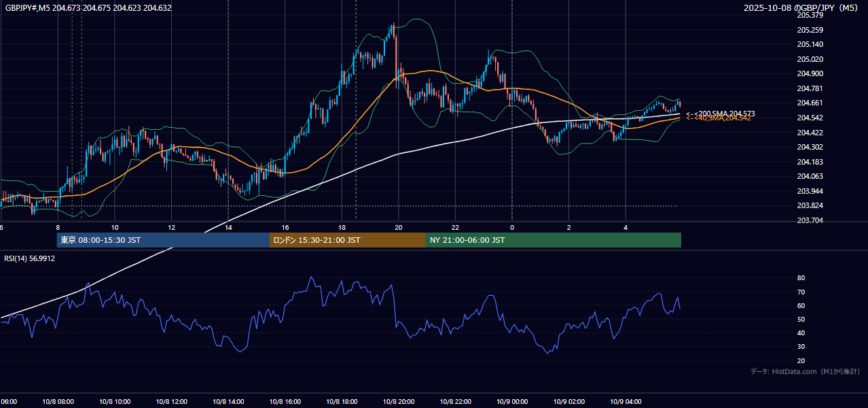The image size is (868, 408).
Task: Click the 10/8 20:00 date label
Action: [x=399, y=401]
